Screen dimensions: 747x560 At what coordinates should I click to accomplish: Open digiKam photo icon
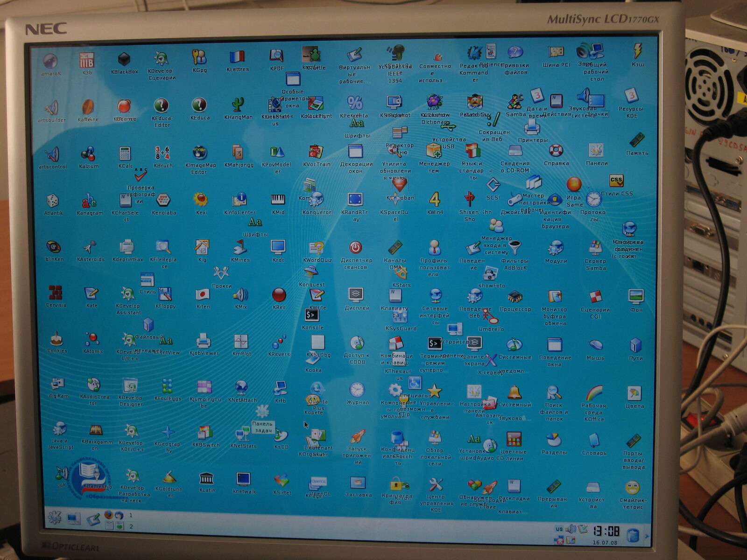58,383
